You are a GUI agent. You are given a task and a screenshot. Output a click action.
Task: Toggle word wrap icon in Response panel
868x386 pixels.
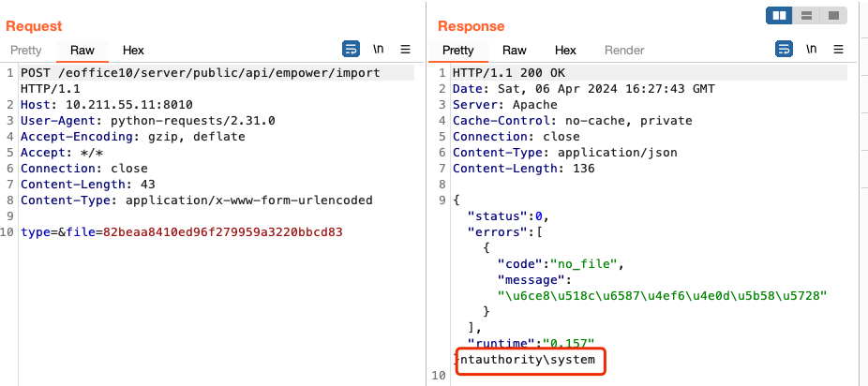pyautogui.click(x=784, y=50)
